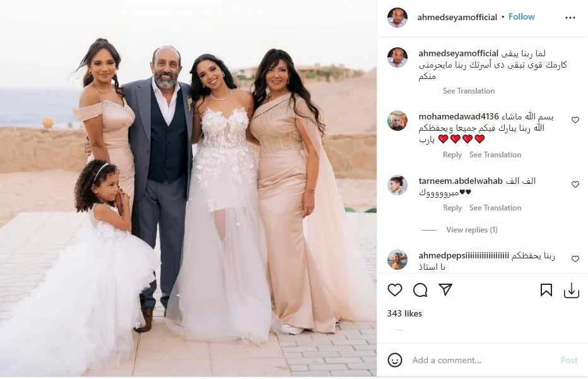Like tarneem.abdelwahab's comment
The height and width of the screenshot is (379, 588).
click(575, 184)
